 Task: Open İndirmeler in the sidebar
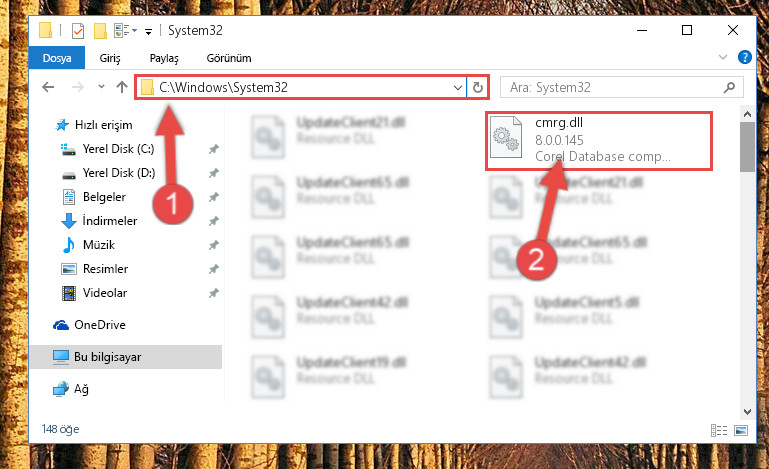click(110, 221)
